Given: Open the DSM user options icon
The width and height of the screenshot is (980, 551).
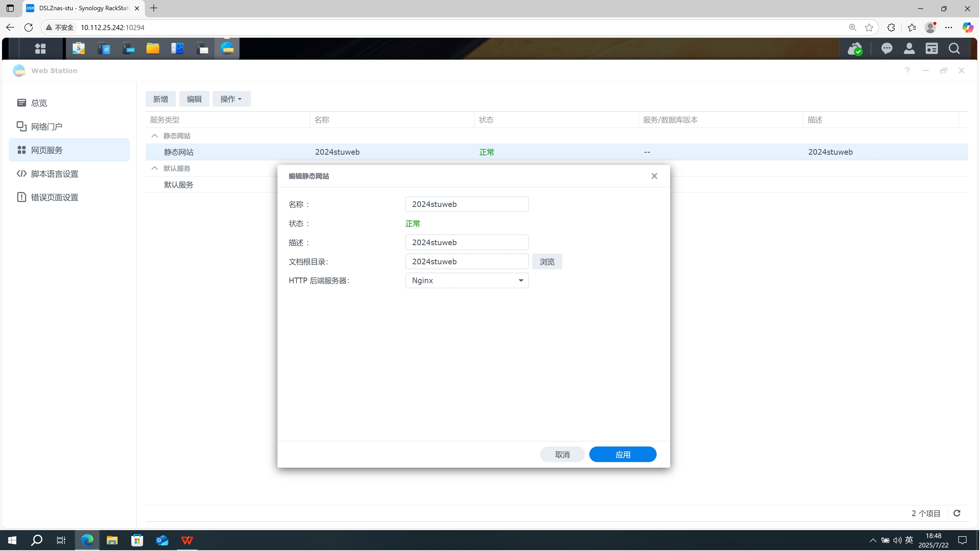Looking at the screenshot, I should pos(909,49).
